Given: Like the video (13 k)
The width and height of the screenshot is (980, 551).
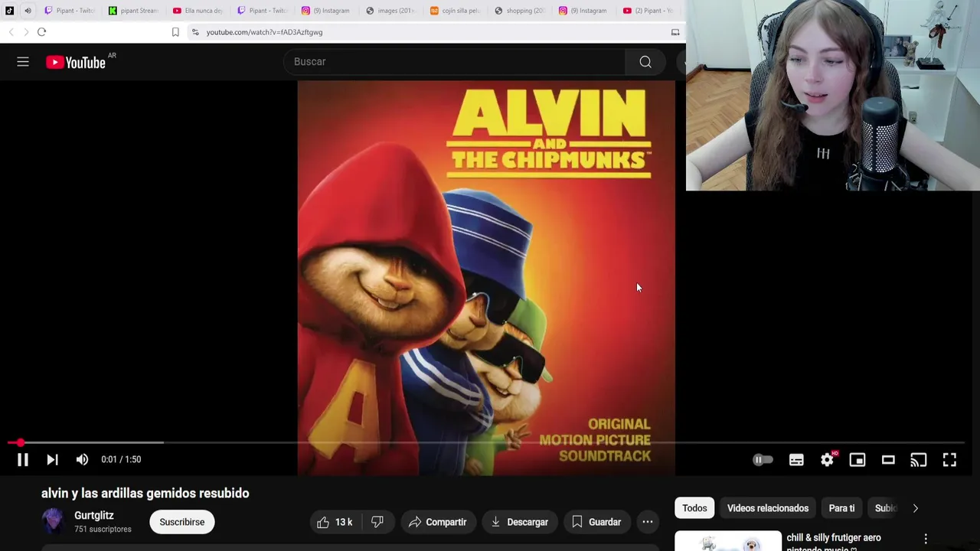Looking at the screenshot, I should (x=334, y=522).
